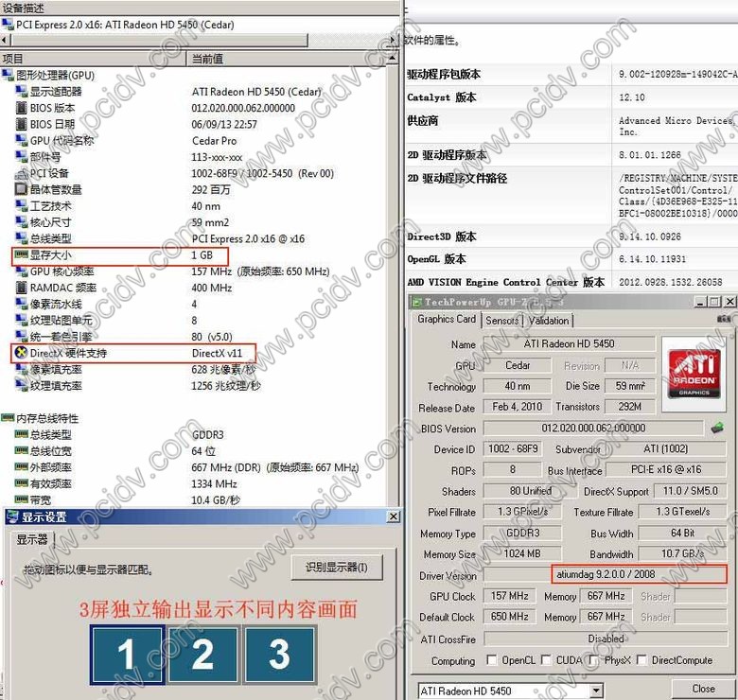The height and width of the screenshot is (700, 738).
Task: Click the Memory Size value 1024 MB
Action: (x=522, y=553)
